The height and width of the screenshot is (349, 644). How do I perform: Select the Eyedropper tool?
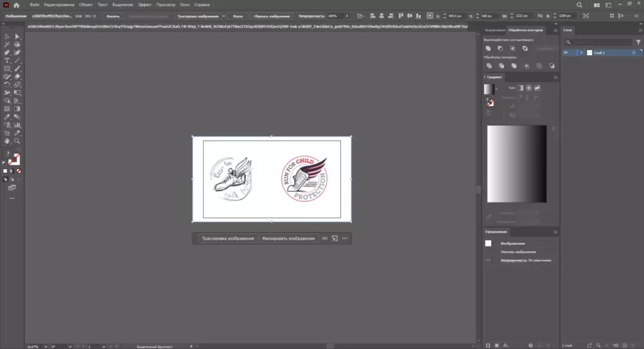(x=7, y=117)
